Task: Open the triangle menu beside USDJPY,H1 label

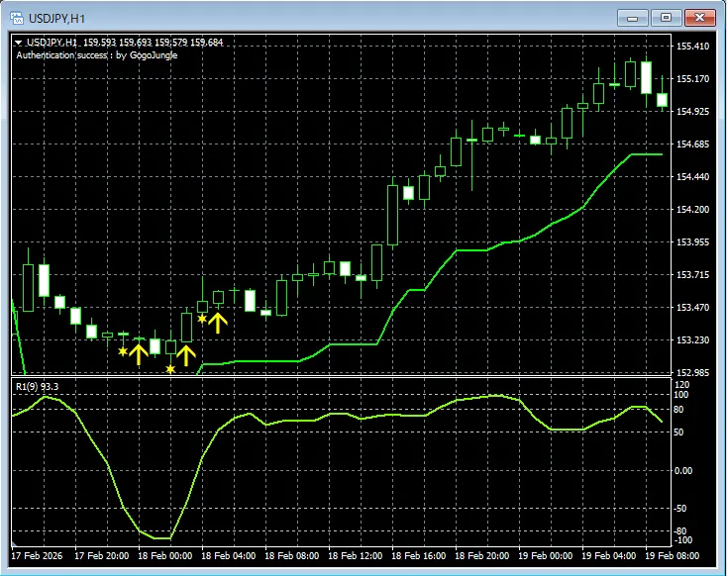Action: 18,43
